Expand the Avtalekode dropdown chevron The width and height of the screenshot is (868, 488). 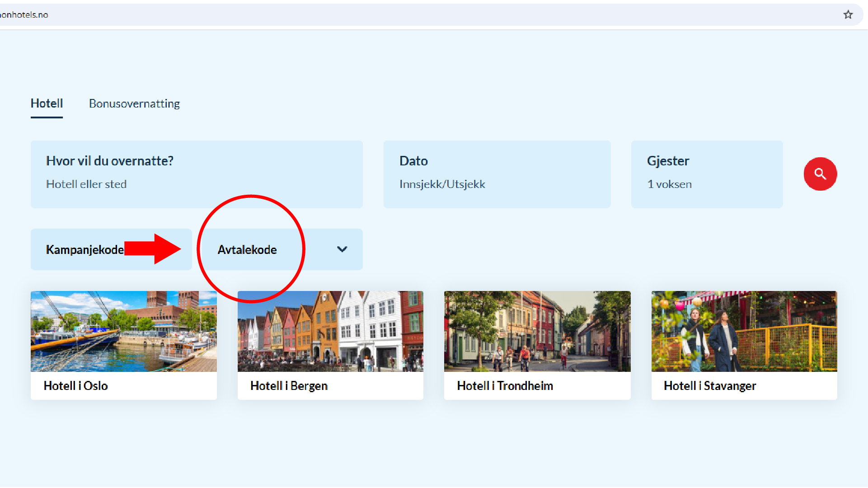click(x=342, y=249)
